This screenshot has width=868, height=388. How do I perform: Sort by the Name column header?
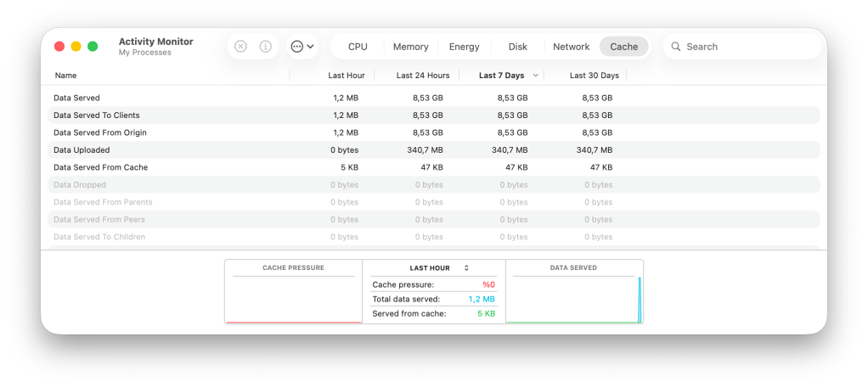coord(66,76)
